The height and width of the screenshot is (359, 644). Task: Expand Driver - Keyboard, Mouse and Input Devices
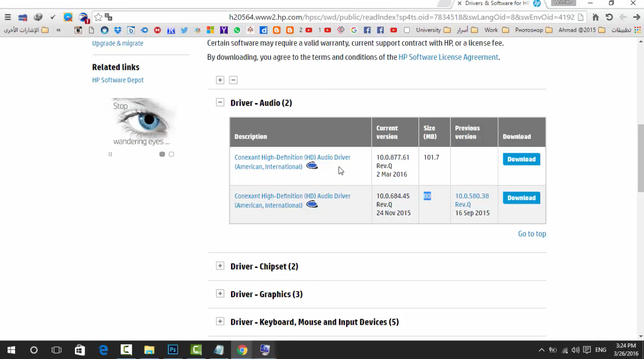(x=220, y=321)
